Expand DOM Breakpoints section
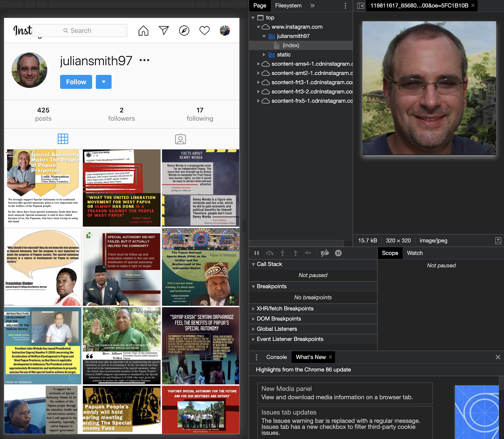Screen dimensions: 504x439 click(x=313, y=319)
